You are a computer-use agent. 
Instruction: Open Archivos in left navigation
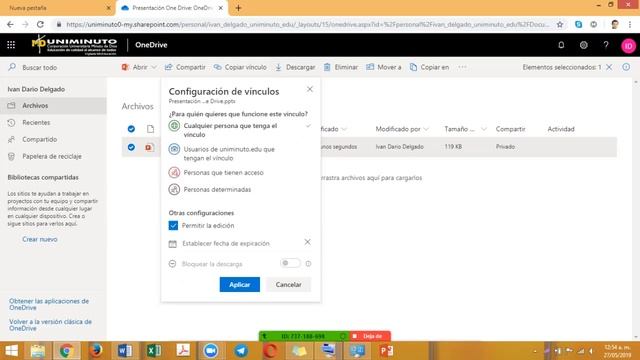[x=53, y=105]
